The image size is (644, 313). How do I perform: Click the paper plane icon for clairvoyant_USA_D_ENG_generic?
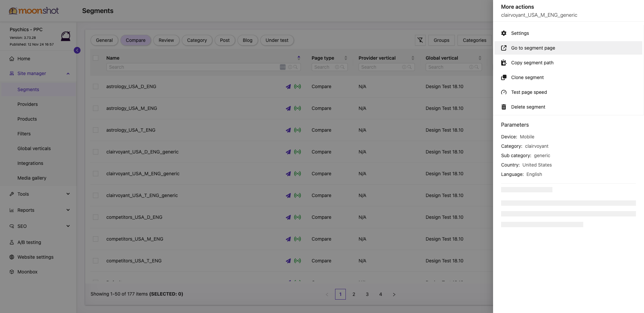tap(288, 152)
